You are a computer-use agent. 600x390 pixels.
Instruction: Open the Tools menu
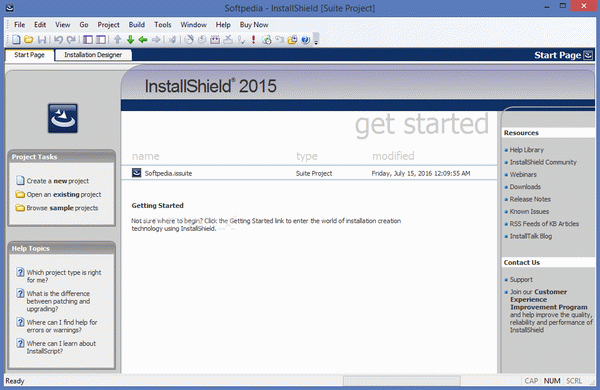(163, 25)
